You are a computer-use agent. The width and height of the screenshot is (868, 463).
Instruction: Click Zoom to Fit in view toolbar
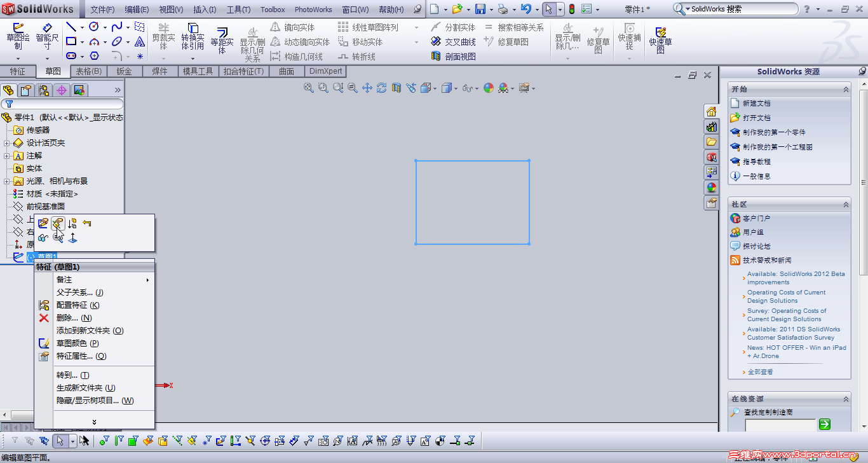pyautogui.click(x=309, y=88)
